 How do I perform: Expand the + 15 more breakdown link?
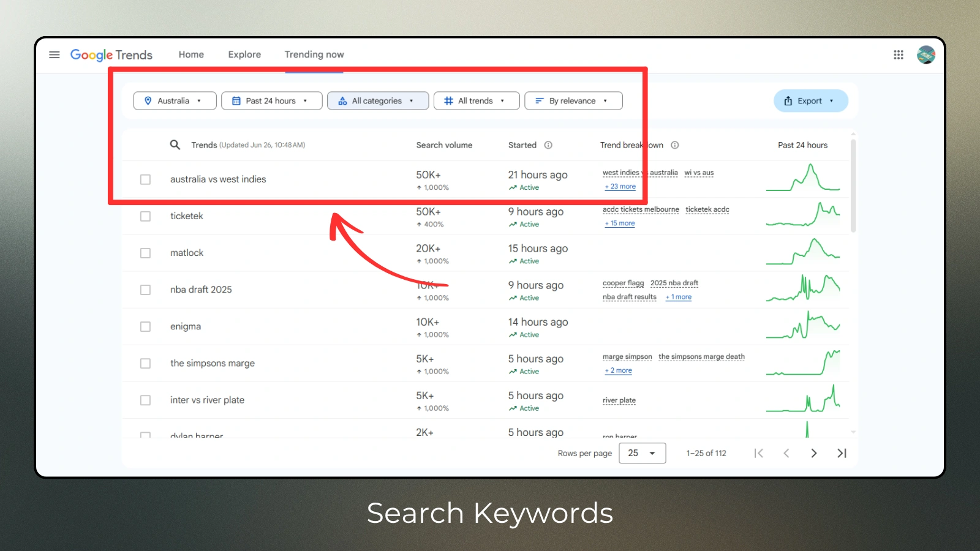click(620, 223)
